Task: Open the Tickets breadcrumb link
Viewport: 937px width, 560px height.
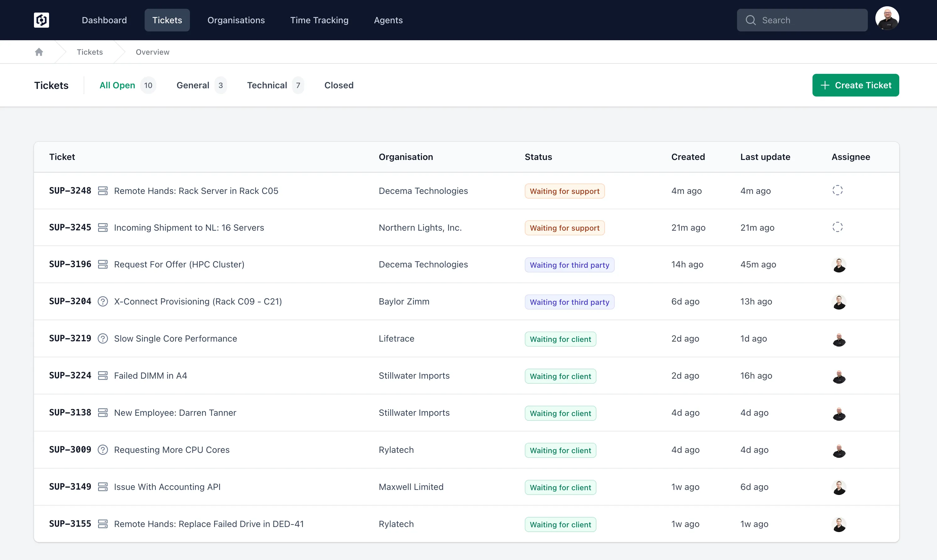Action: (x=90, y=52)
